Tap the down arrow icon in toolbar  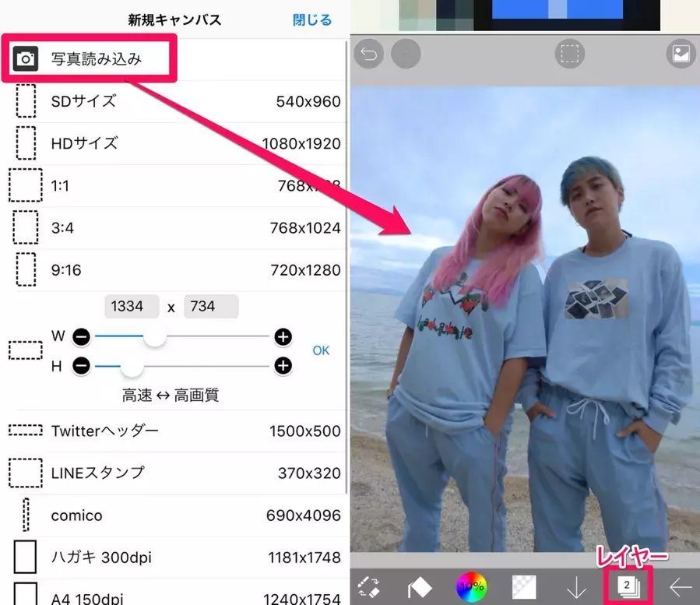coord(576,587)
